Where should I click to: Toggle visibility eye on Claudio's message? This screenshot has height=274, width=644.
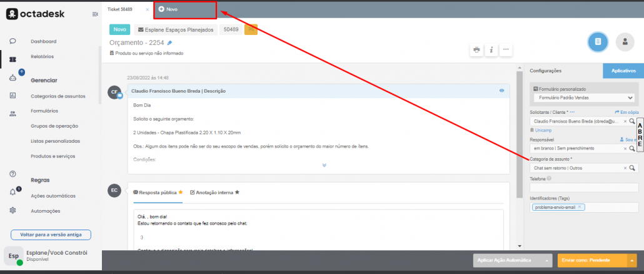[x=501, y=91]
